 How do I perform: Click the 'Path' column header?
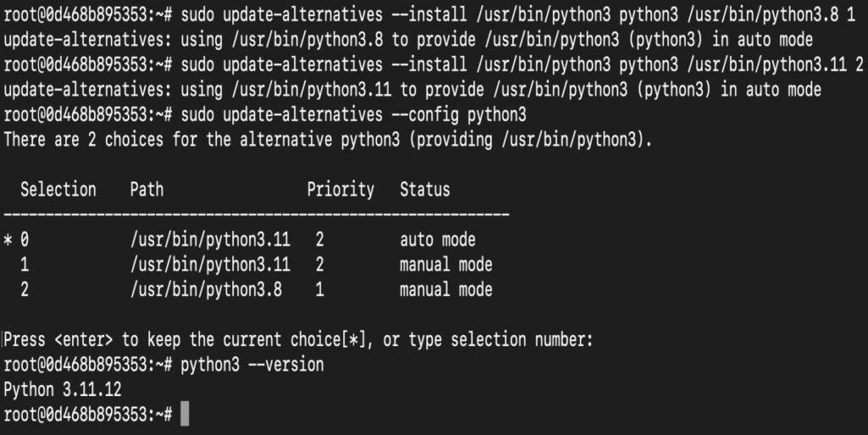[147, 189]
